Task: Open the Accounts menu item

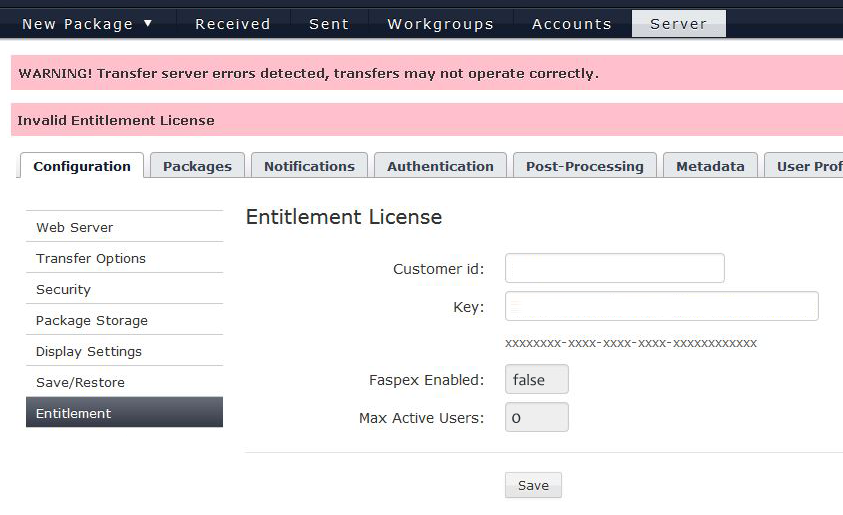Action: tap(572, 24)
